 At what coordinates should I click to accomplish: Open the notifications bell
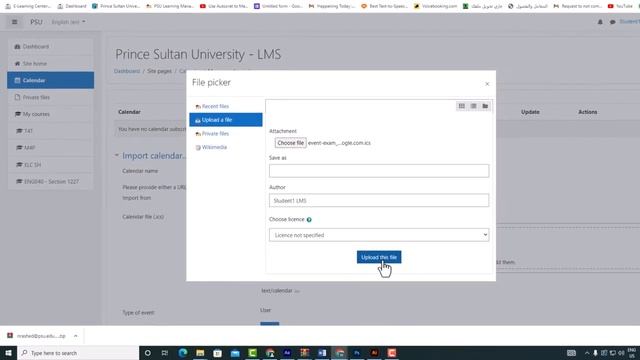coord(600,22)
